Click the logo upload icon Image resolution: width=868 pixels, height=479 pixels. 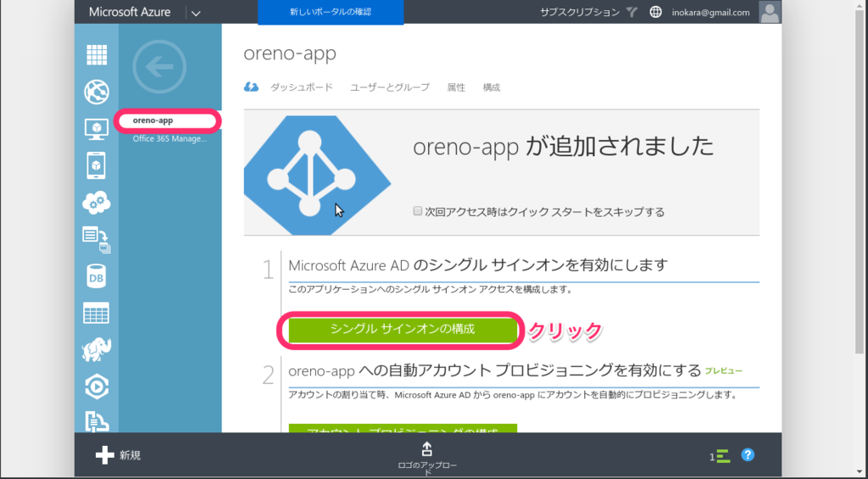pos(427,448)
